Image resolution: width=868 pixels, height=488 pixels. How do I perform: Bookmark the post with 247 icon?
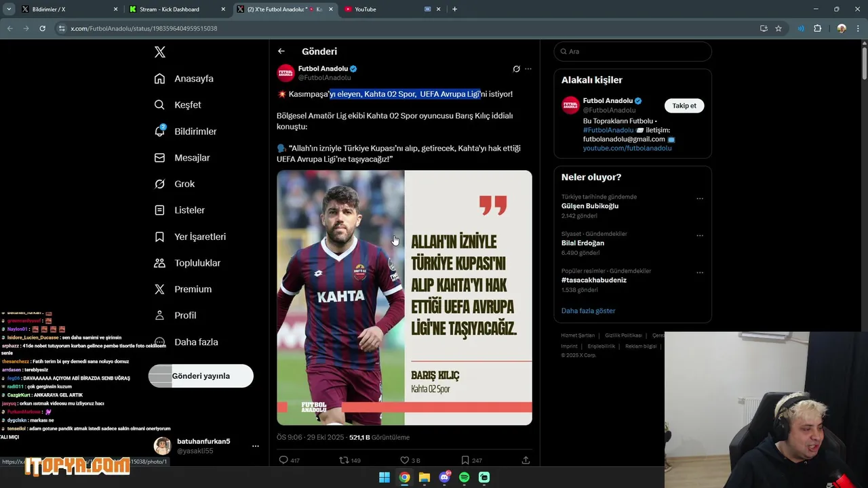coord(471,460)
